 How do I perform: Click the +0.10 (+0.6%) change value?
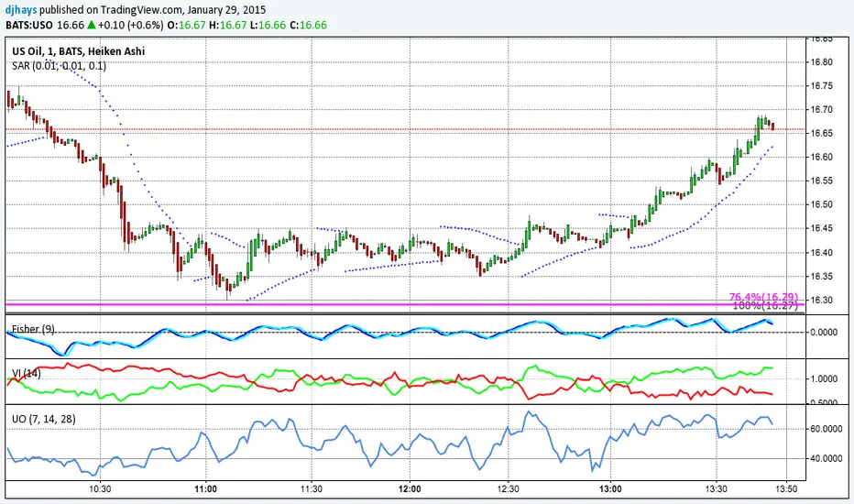click(131, 25)
